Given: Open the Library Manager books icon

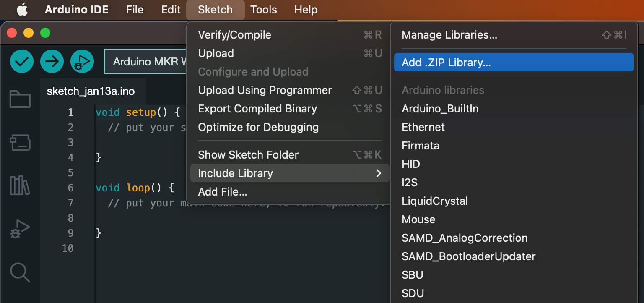Looking at the screenshot, I should (x=20, y=185).
